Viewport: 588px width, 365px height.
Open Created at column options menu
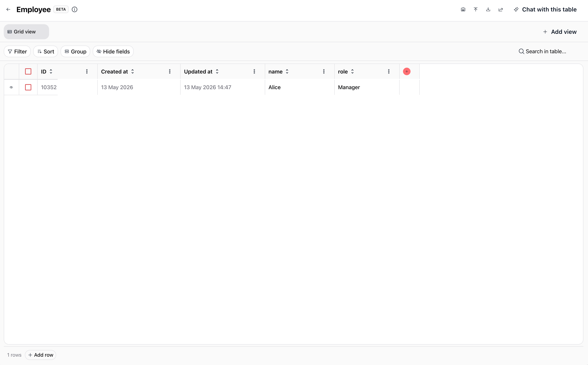click(170, 71)
